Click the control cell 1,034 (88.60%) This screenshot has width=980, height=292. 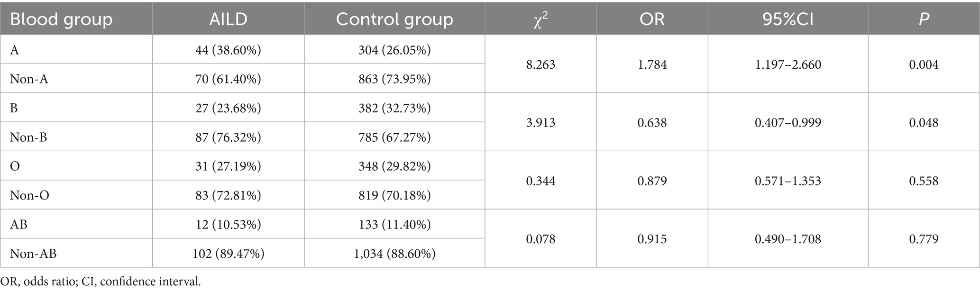[x=394, y=254]
